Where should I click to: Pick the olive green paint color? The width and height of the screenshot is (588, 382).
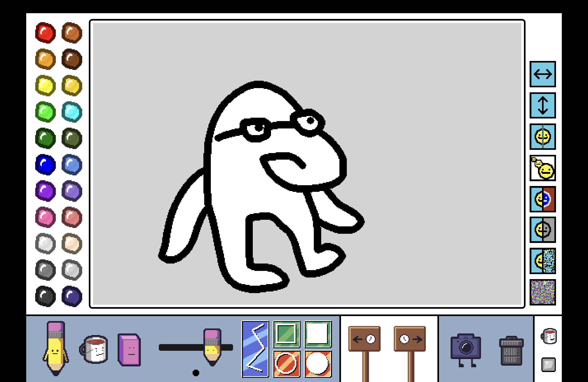(x=72, y=138)
